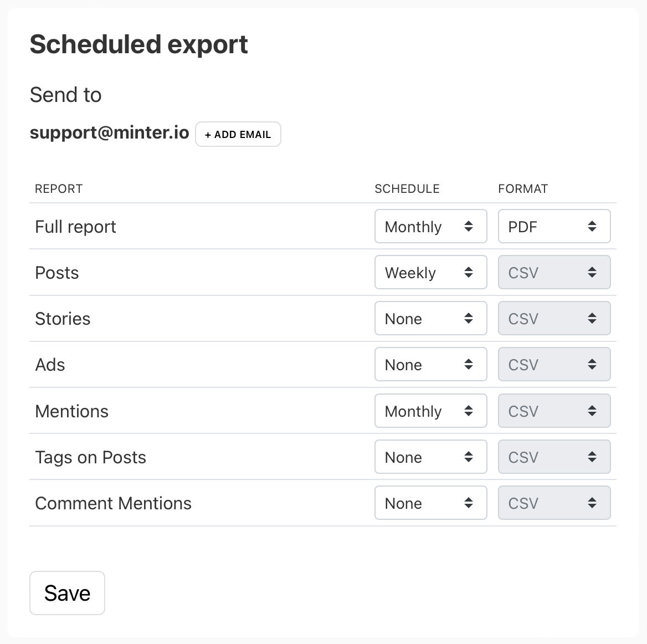Expand the Comment Mentions schedule dropdown
This screenshot has width=647, height=644.
[x=430, y=503]
